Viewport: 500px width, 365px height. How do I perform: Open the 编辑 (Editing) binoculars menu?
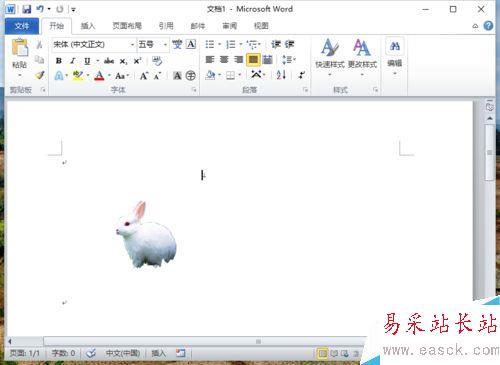(x=395, y=57)
